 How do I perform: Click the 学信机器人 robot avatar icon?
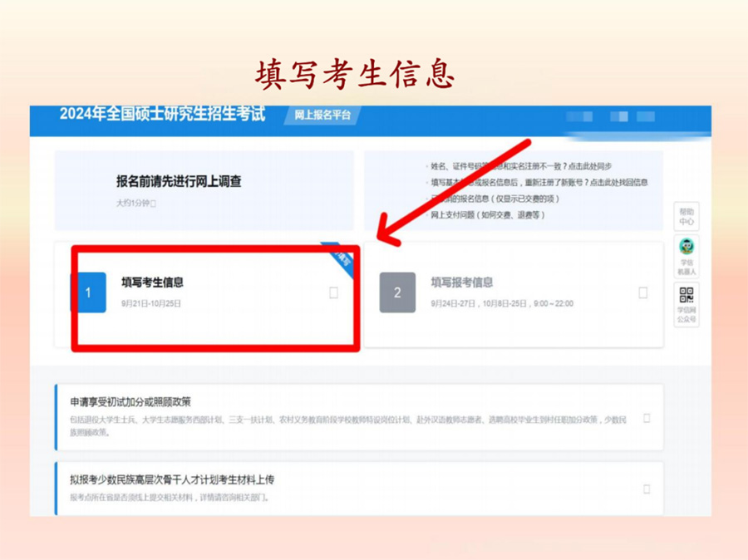click(686, 247)
